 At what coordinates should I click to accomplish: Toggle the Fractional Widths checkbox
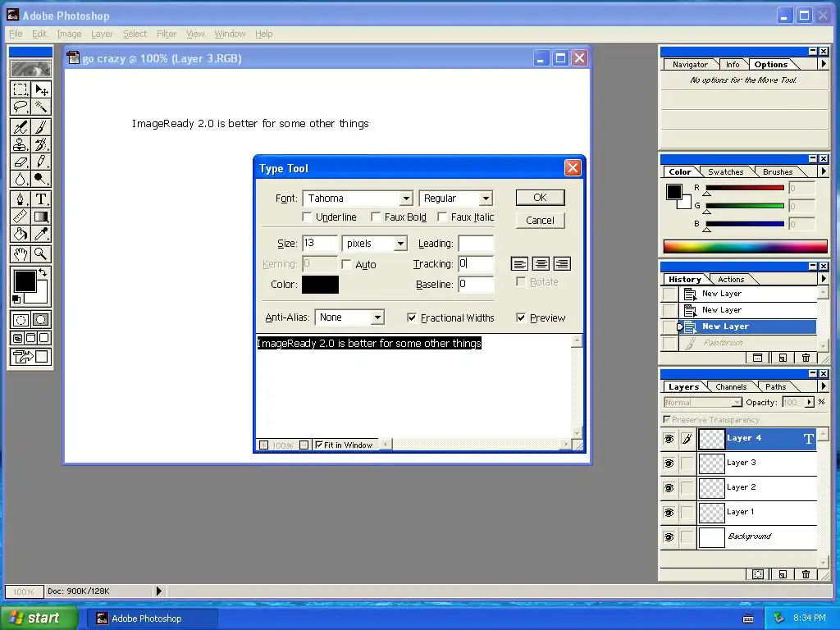pos(412,317)
